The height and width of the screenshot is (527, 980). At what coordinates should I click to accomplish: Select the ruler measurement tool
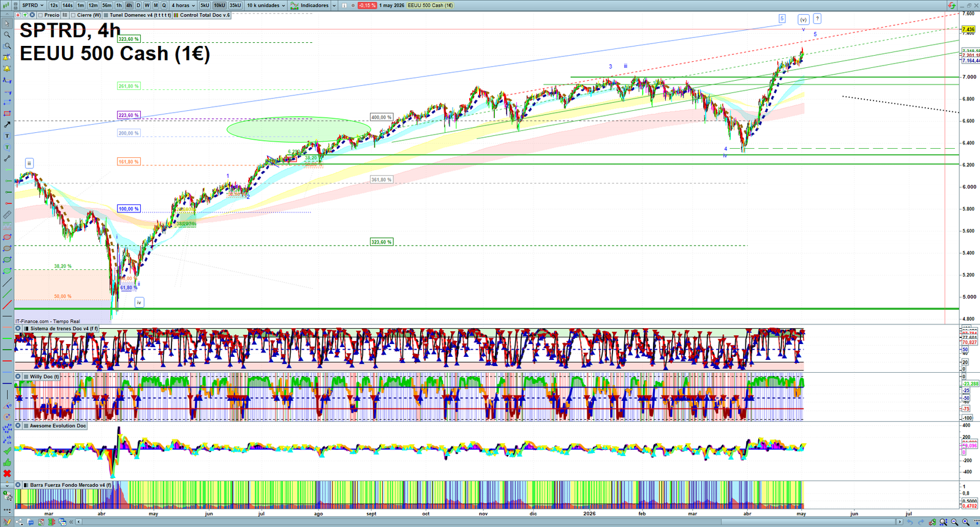pos(7,215)
